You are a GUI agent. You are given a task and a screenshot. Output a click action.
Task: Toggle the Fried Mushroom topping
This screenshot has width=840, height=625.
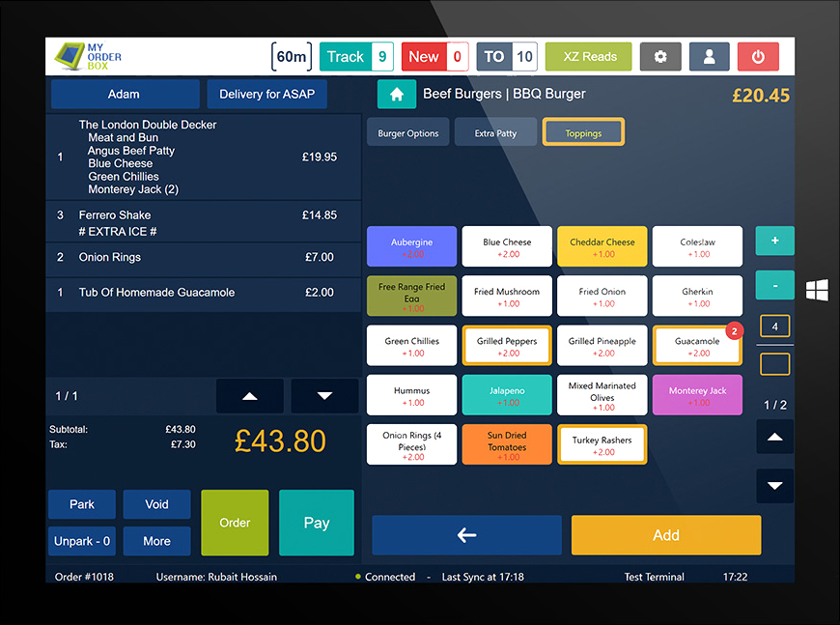507,296
